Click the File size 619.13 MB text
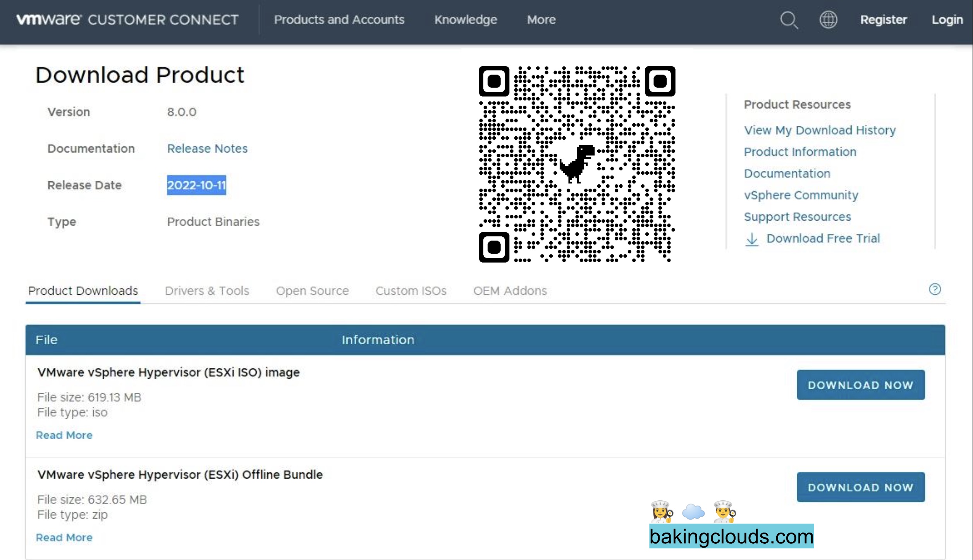 click(x=89, y=397)
